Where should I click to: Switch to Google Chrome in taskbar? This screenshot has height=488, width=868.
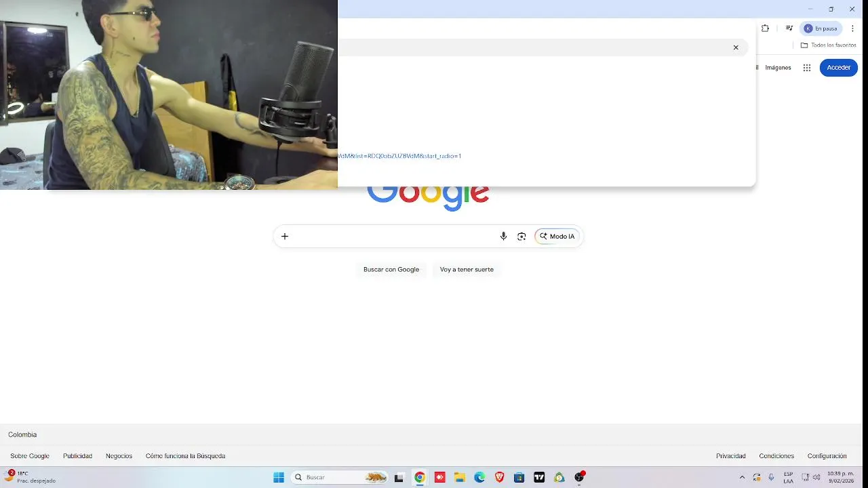[x=420, y=477]
